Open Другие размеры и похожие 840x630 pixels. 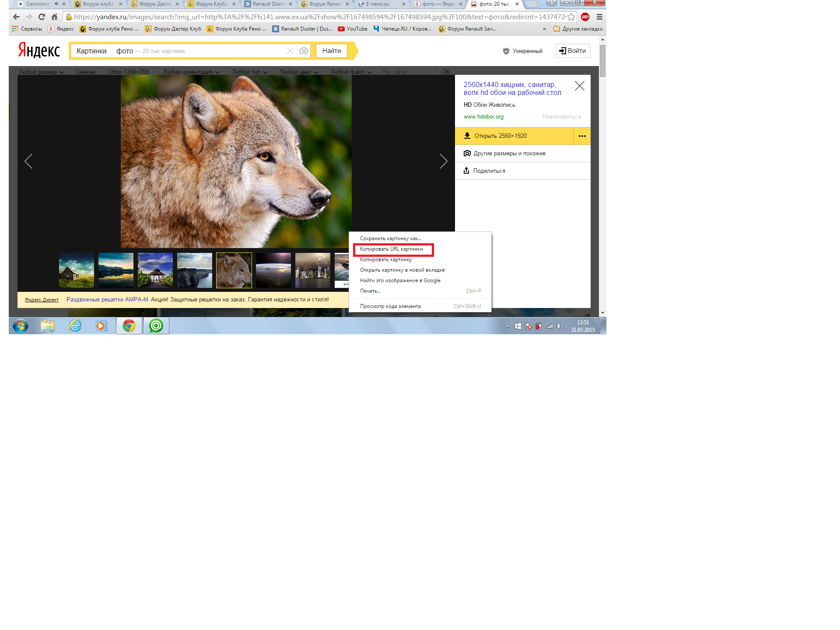click(x=523, y=154)
